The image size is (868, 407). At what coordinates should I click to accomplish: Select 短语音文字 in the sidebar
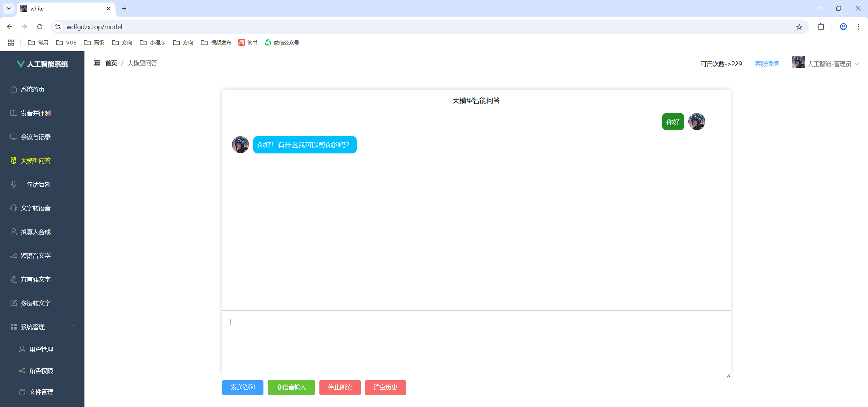click(42, 256)
